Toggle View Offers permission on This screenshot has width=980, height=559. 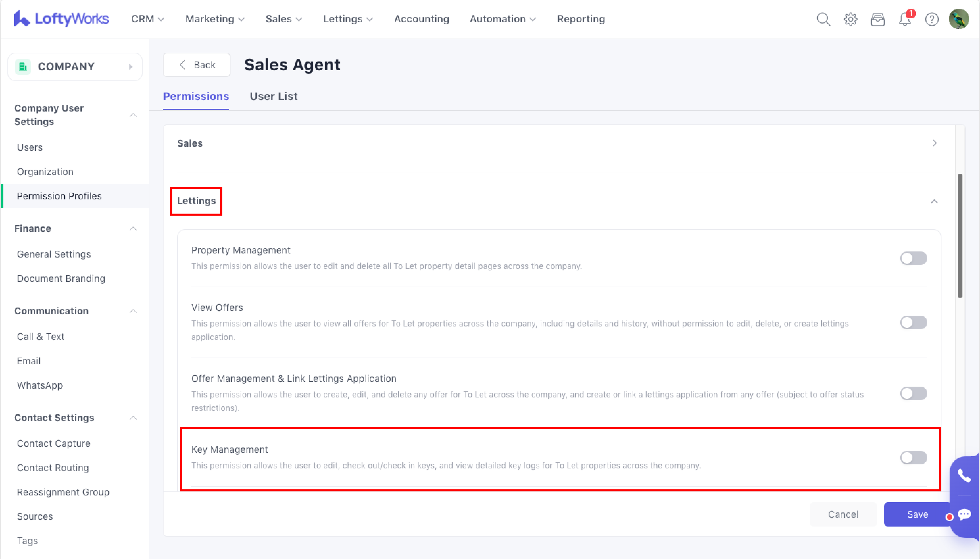coord(913,322)
